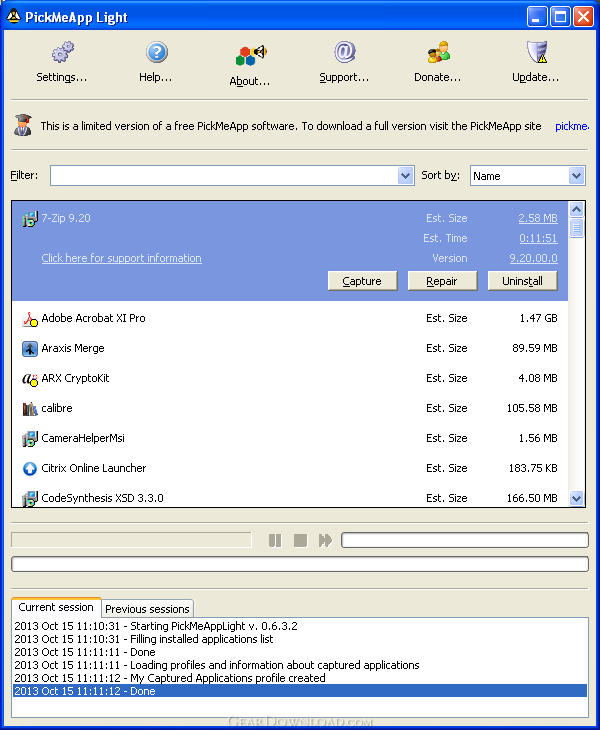Click the 7-Zip 9.20 title text

[66, 218]
